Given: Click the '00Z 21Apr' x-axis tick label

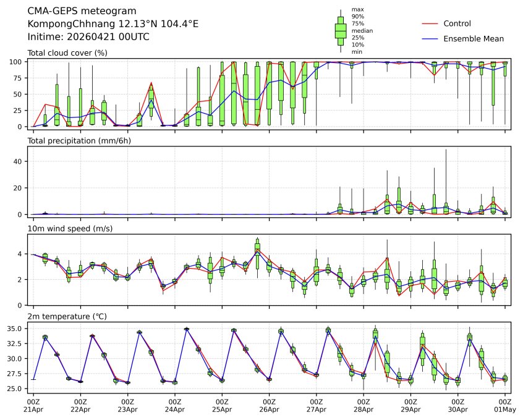Looking at the screenshot, I should 33,405.
